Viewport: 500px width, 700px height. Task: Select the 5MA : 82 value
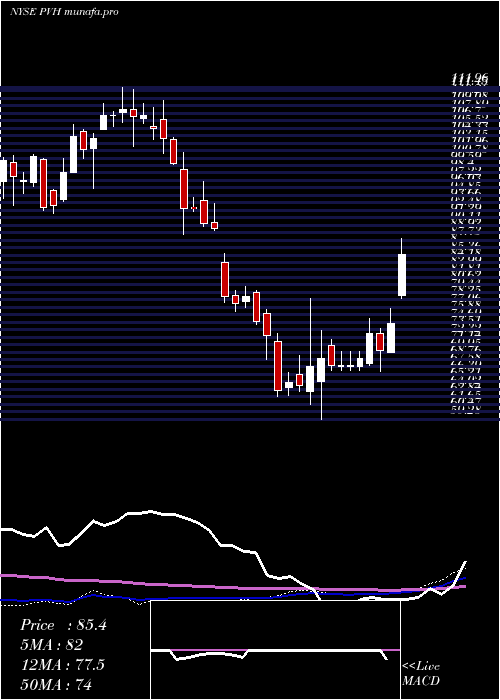(52, 645)
